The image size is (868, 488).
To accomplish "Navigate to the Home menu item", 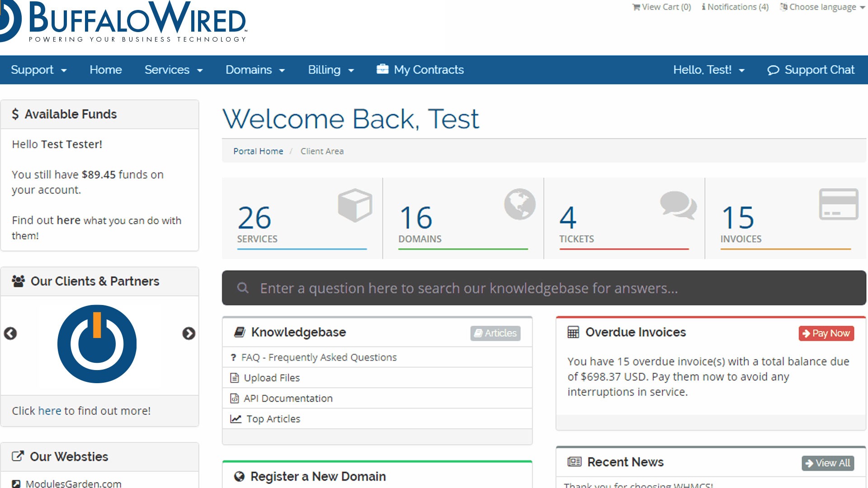I will coord(105,70).
